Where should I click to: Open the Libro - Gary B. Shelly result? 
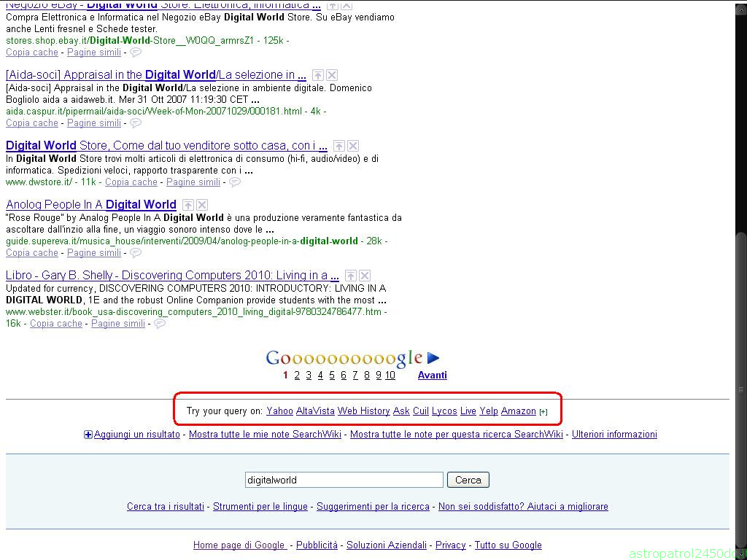click(x=172, y=275)
